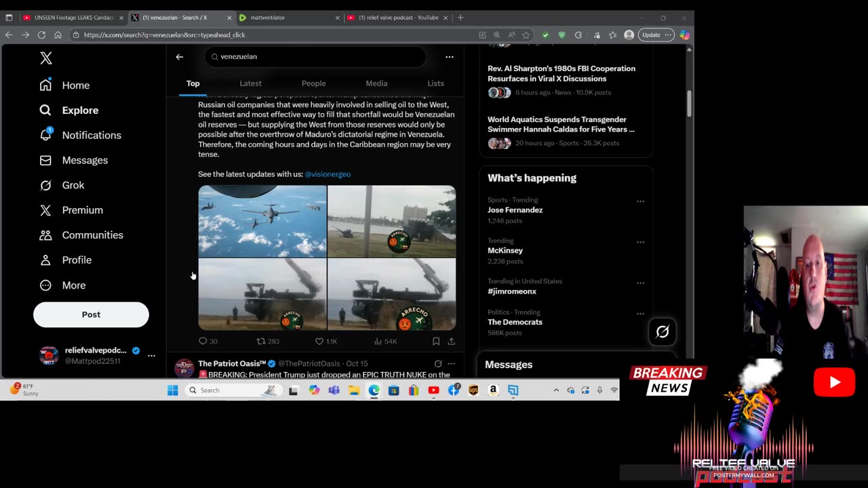Viewport: 868px width, 488px height.
Task: Open the browser Settings and more menu
Action: point(669,35)
